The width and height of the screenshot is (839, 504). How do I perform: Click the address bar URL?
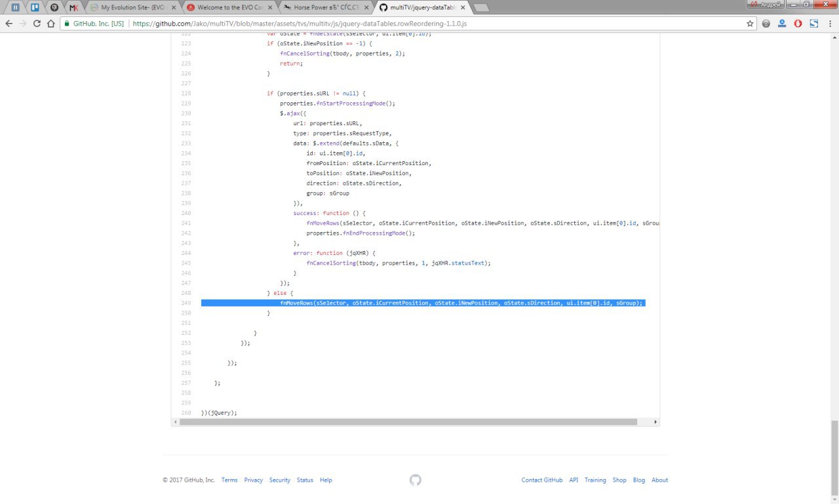(299, 24)
